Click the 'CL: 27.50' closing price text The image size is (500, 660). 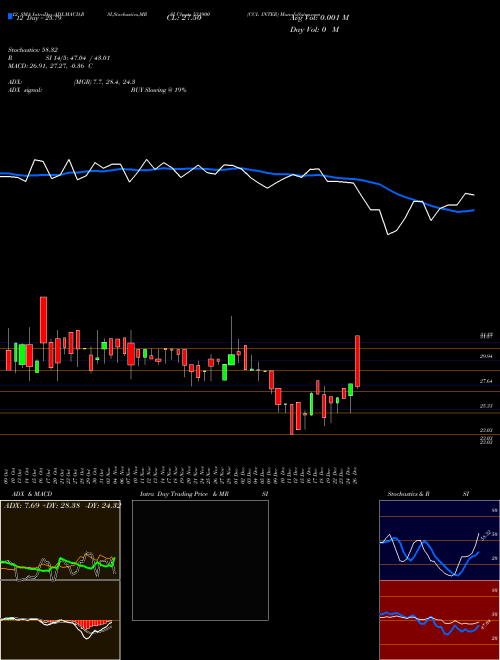point(184,18)
